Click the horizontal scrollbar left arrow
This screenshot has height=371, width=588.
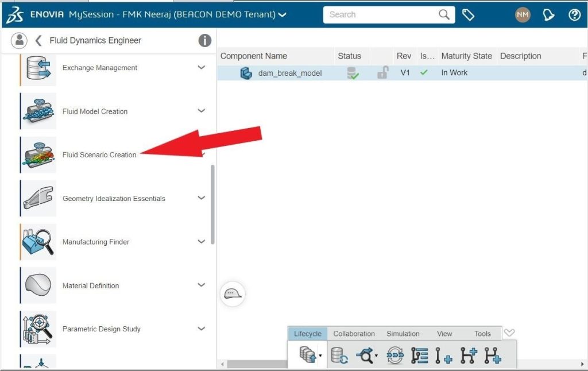tap(222, 364)
